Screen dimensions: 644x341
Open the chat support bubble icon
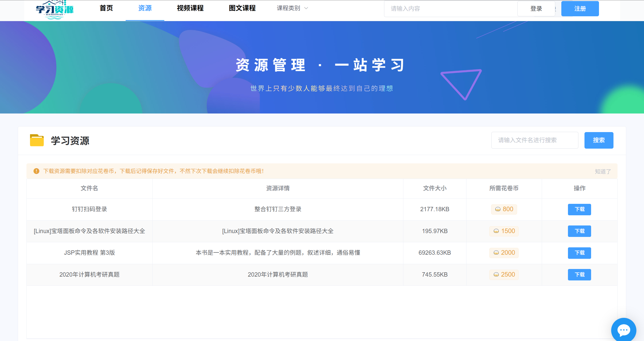point(623,330)
